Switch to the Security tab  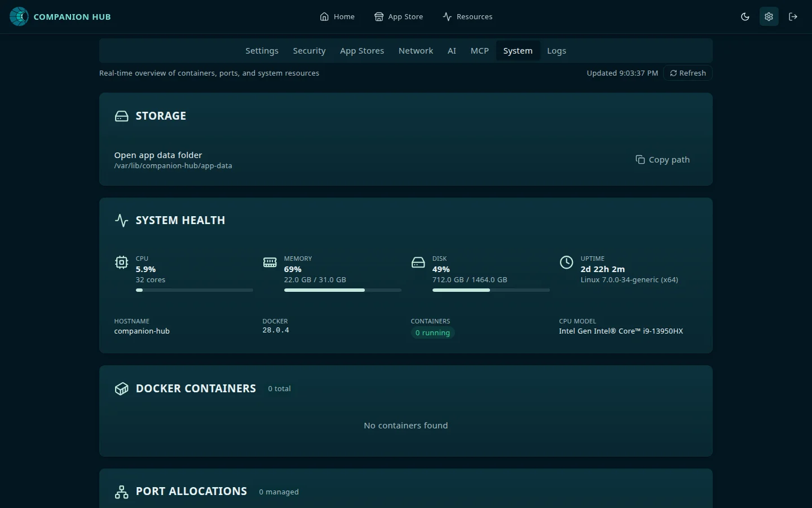coord(309,51)
